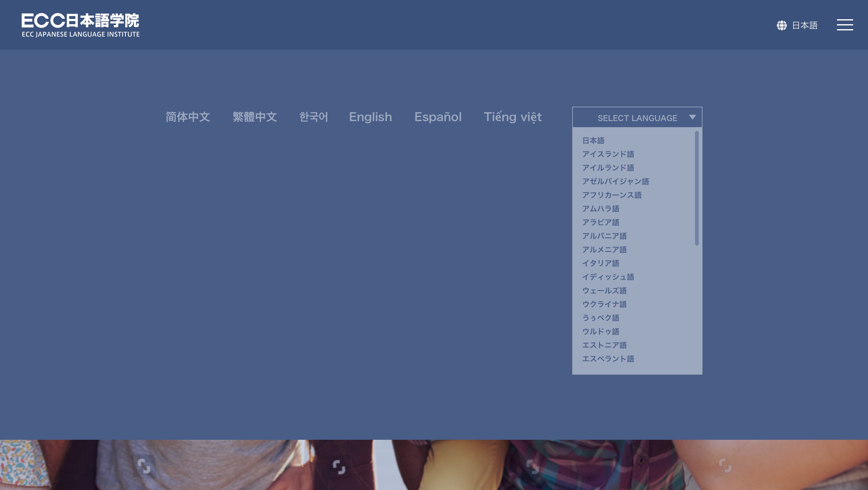This screenshot has width=868, height=490.
Task: Open the SELECT LANGUAGE combo box
Action: point(636,118)
